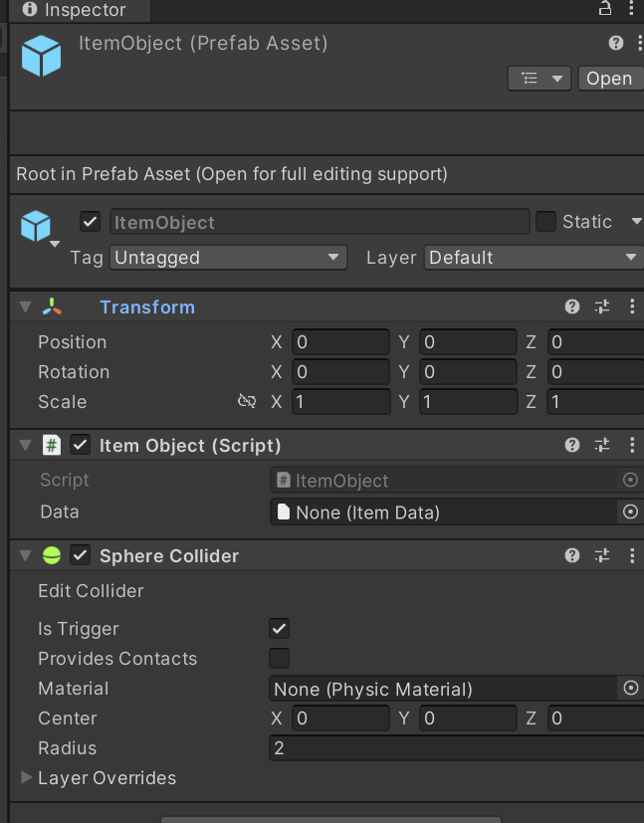
Task: Open the Layer dropdown showing Default
Action: pyautogui.click(x=533, y=257)
